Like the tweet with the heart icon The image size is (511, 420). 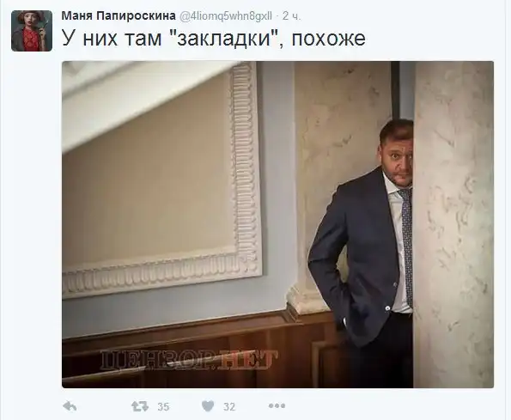pyautogui.click(x=208, y=406)
